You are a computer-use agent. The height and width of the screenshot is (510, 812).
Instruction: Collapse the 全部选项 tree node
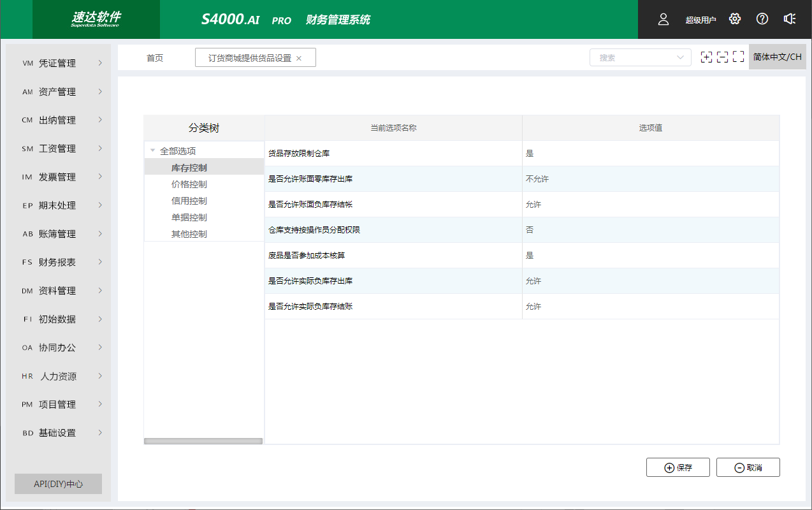pyautogui.click(x=152, y=151)
